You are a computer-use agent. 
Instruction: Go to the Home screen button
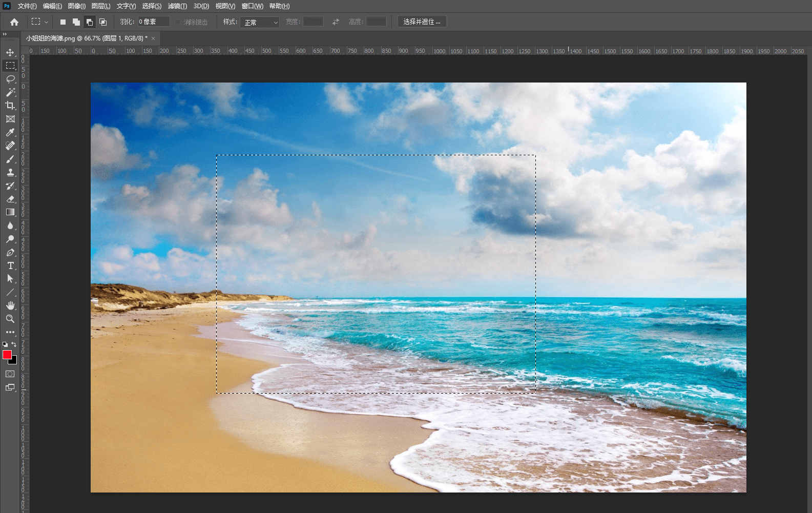(x=14, y=22)
